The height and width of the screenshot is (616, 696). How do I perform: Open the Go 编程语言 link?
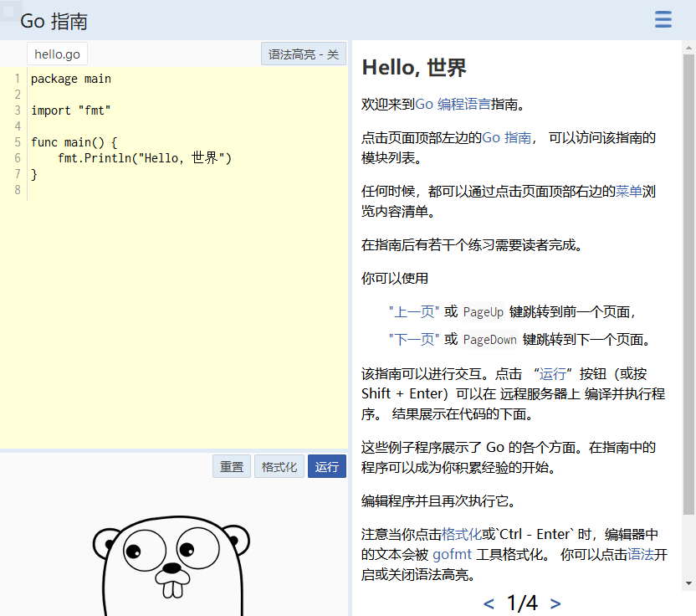(453, 104)
